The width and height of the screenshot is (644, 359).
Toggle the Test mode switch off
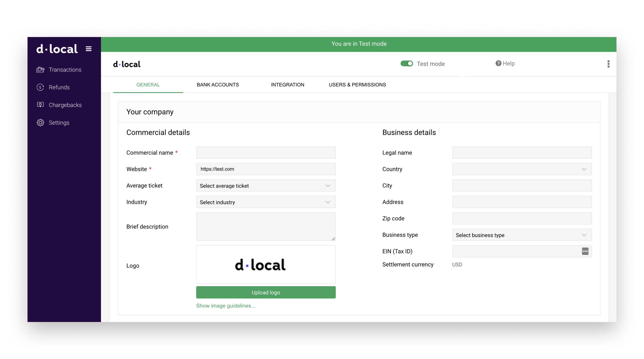coord(406,63)
